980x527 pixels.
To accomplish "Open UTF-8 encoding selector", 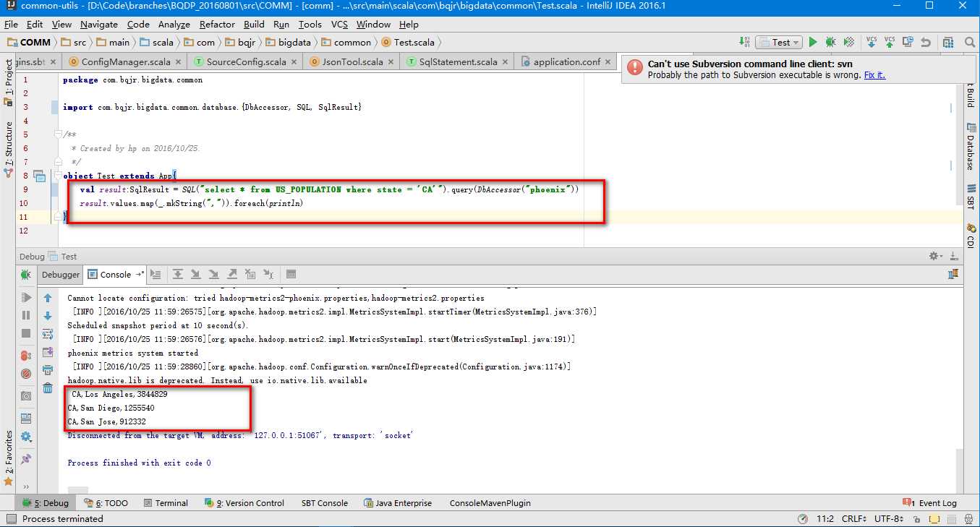I will 889,519.
